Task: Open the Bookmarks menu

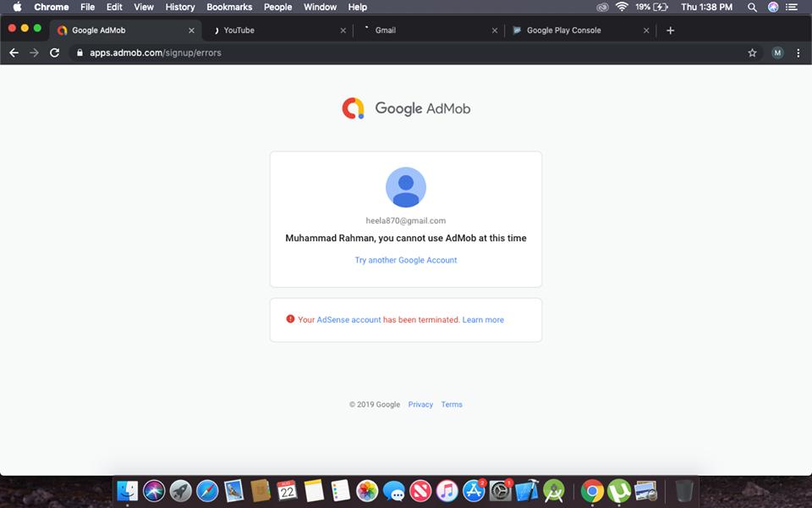Action: coord(229,8)
